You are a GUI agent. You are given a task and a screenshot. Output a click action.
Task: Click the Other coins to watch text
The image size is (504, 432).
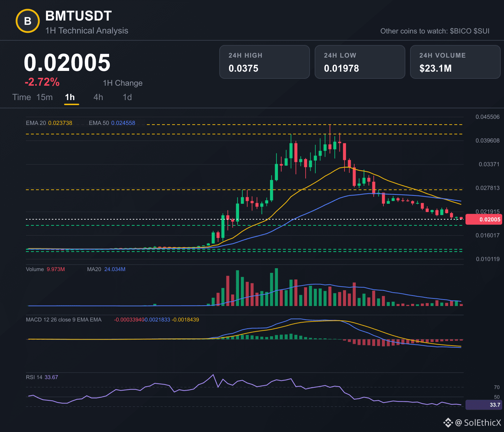click(435, 31)
